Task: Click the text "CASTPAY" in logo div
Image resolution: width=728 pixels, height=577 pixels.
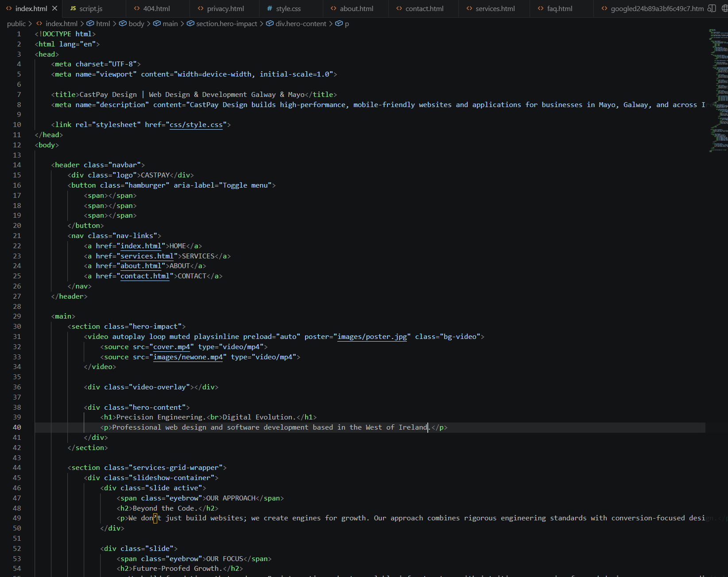Action: point(155,175)
